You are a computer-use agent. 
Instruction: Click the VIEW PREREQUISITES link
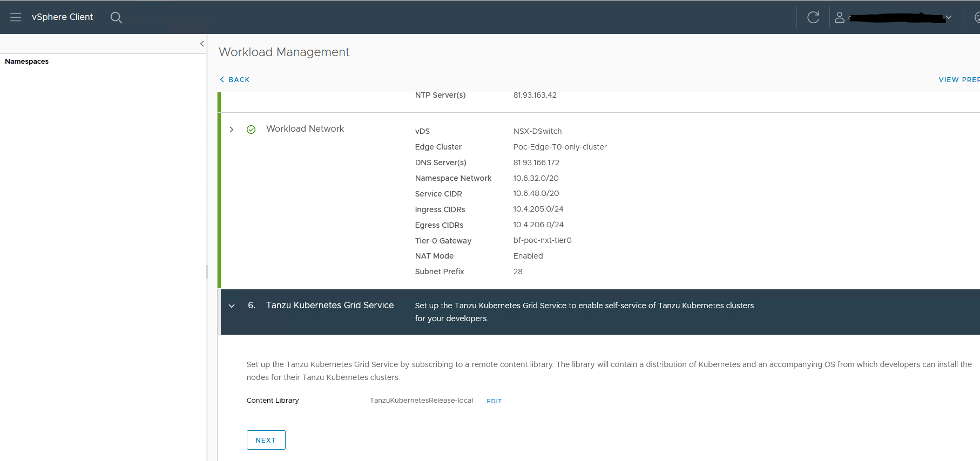click(959, 79)
